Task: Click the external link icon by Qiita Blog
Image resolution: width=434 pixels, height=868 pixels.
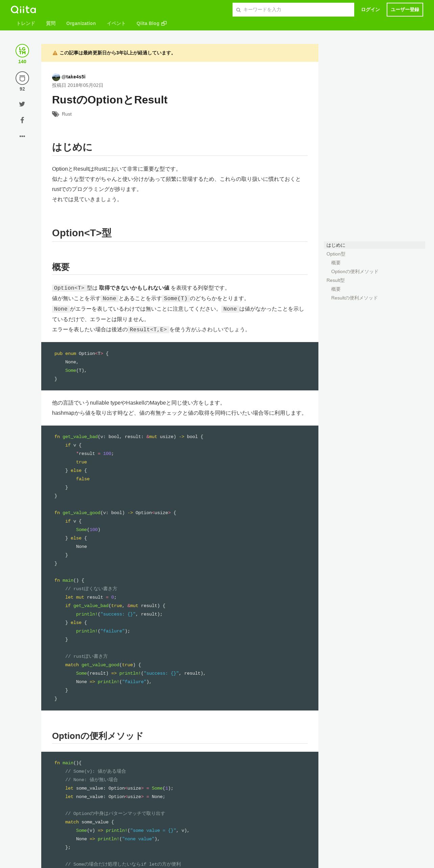Action: [164, 23]
